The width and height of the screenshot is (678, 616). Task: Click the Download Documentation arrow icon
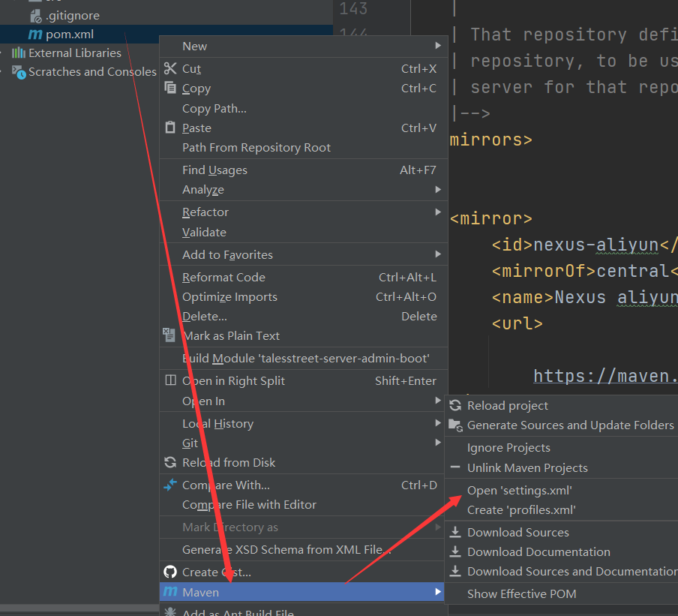455,551
